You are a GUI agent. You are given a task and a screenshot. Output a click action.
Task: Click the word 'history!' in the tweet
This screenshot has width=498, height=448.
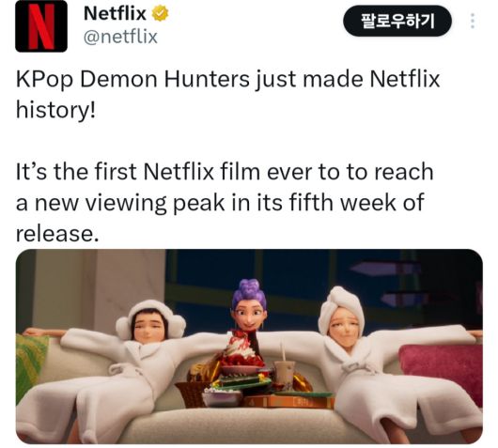coord(55,110)
